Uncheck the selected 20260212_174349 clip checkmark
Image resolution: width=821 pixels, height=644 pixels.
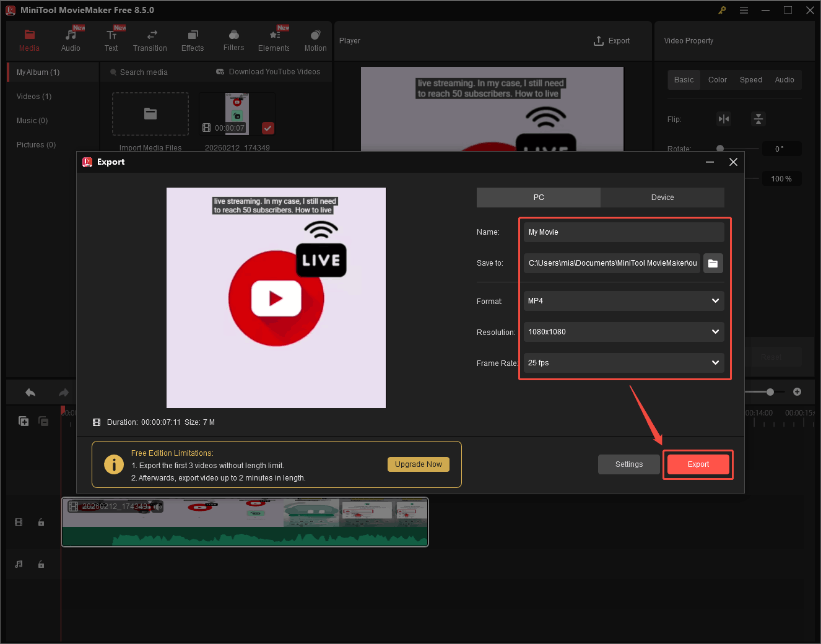[267, 128]
